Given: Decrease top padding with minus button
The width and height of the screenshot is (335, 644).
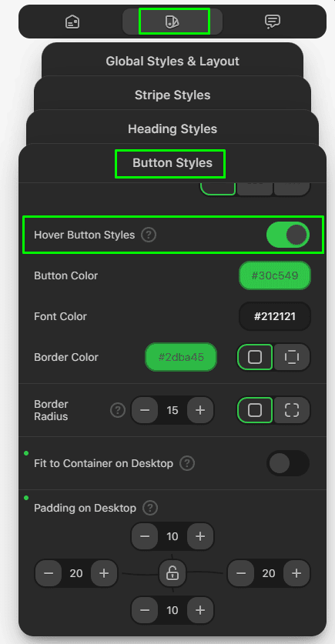Looking at the screenshot, I should pyautogui.click(x=145, y=536).
